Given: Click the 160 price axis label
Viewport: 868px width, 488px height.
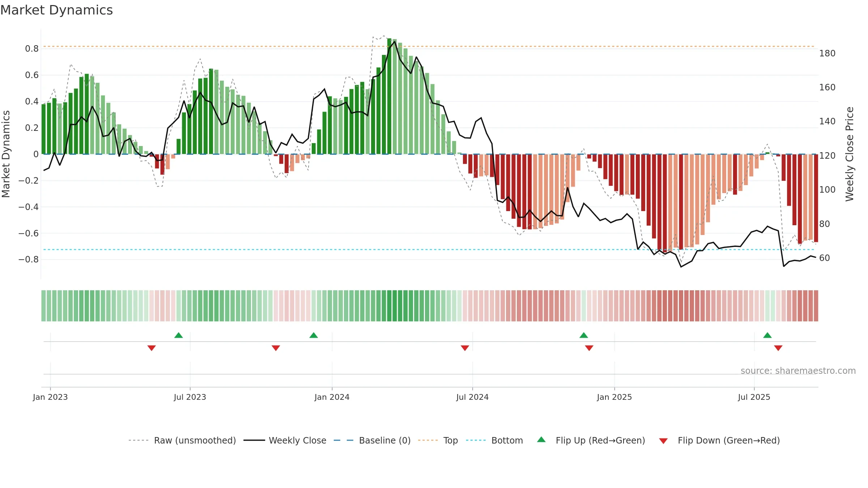Looking at the screenshot, I should click(x=827, y=87).
